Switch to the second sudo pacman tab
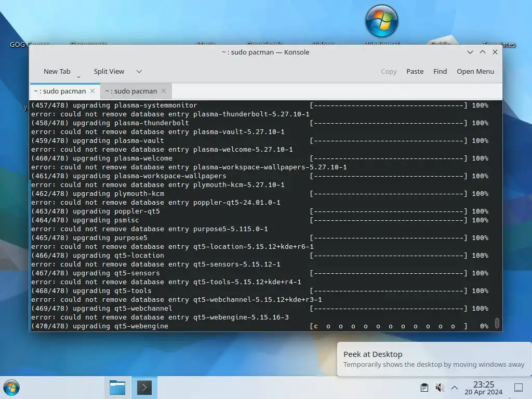 131,91
